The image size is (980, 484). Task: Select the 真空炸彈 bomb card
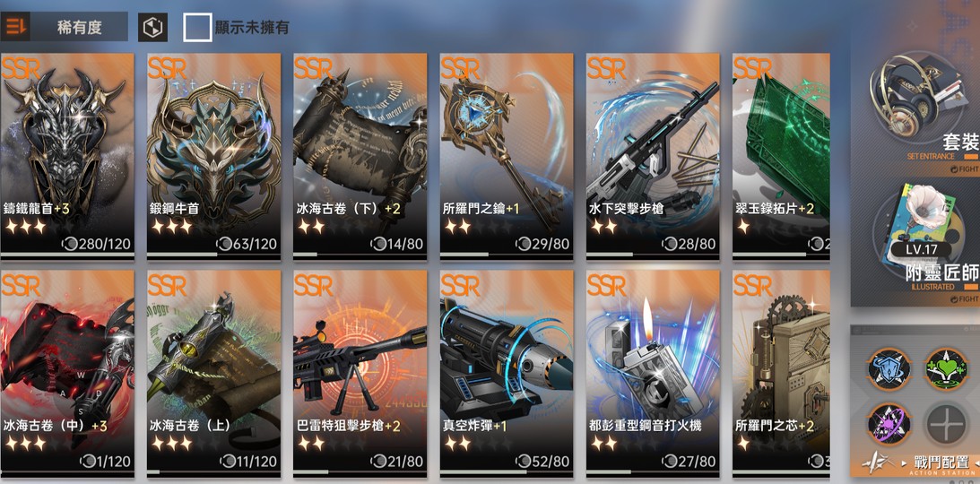click(x=507, y=373)
